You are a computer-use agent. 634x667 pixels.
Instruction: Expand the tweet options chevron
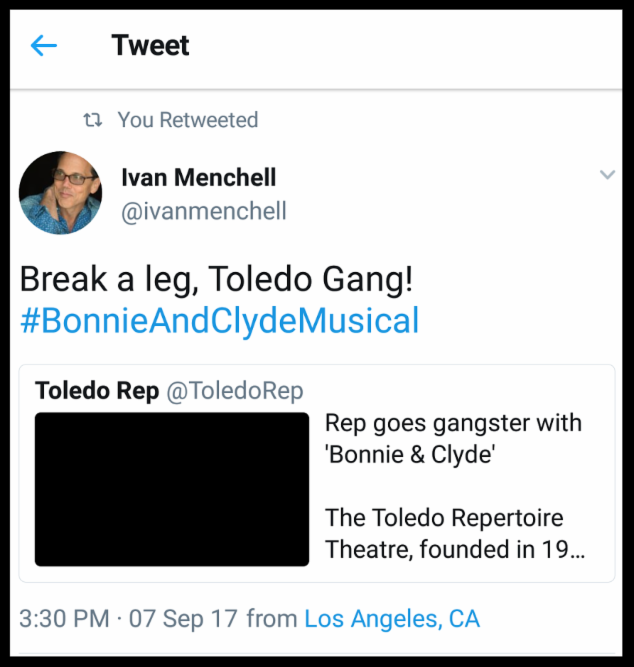[606, 176]
